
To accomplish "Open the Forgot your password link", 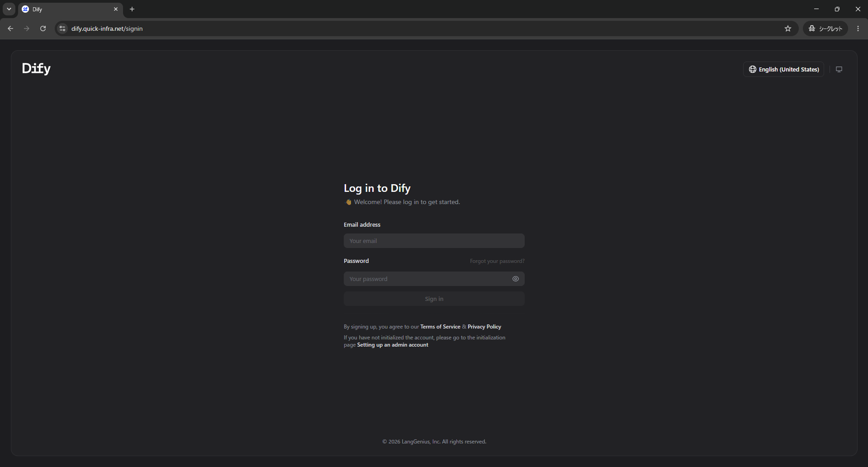I will (497, 261).
